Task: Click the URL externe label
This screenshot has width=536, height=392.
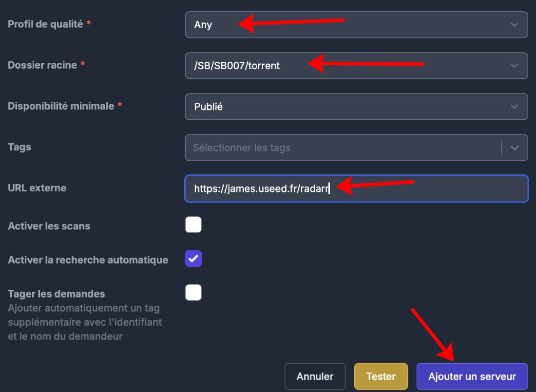Action: (x=37, y=187)
